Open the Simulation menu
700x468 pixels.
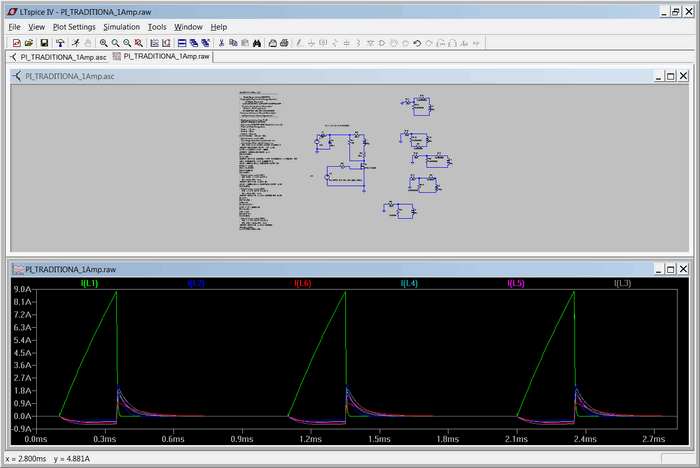tap(121, 27)
